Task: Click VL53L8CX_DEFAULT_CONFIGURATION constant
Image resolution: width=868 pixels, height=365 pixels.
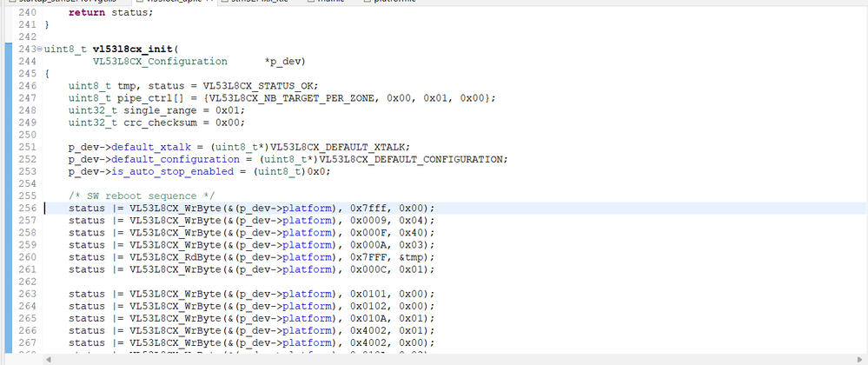Action: (411, 160)
